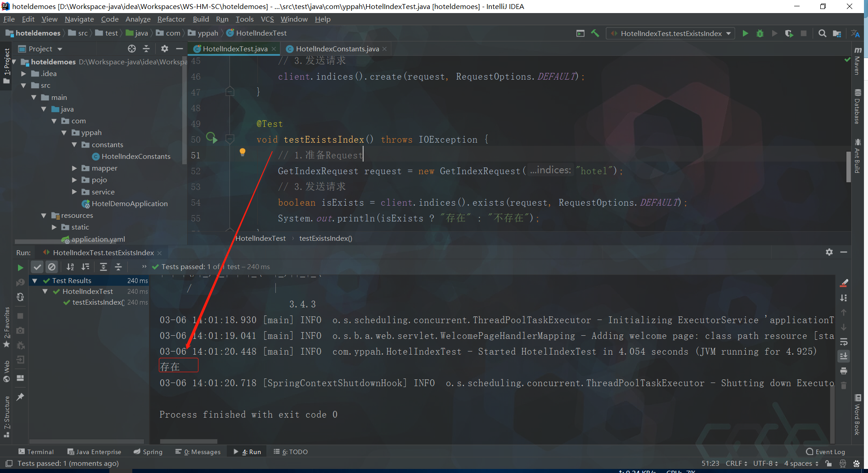
Task: Open the run configuration dropdown
Action: tap(670, 33)
